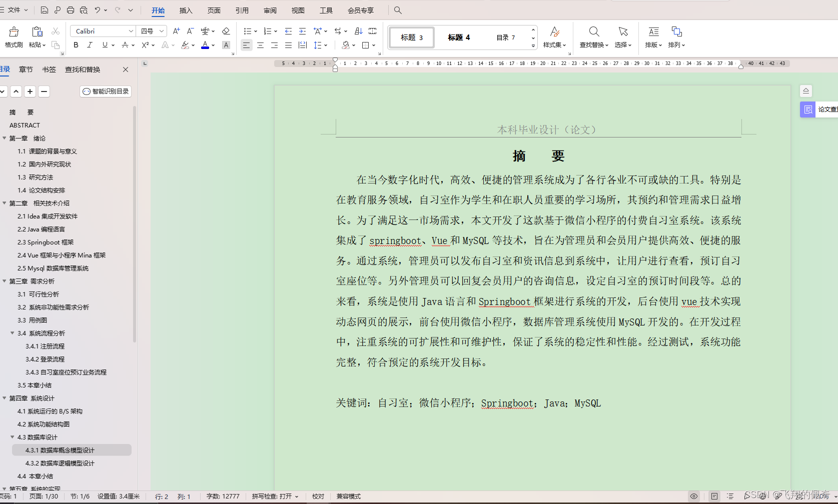Apply the 标题 3 style
Viewport: 838px width, 504px height.
pyautogui.click(x=412, y=37)
